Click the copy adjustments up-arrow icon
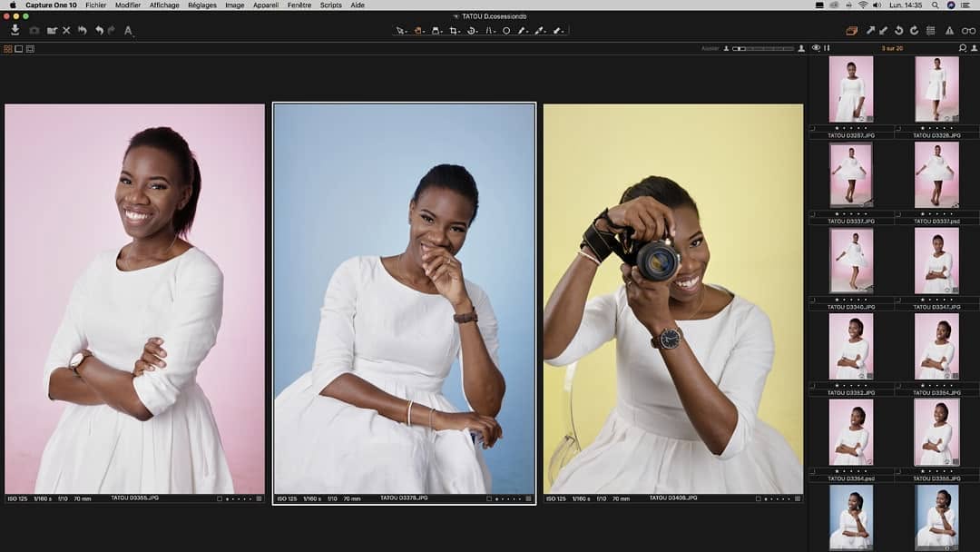The image size is (980, 552). point(870,30)
